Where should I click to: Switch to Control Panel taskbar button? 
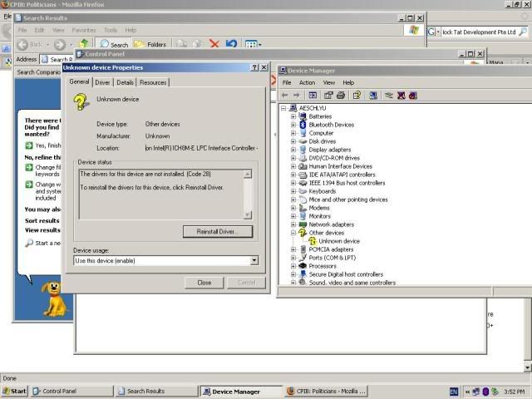(72, 392)
